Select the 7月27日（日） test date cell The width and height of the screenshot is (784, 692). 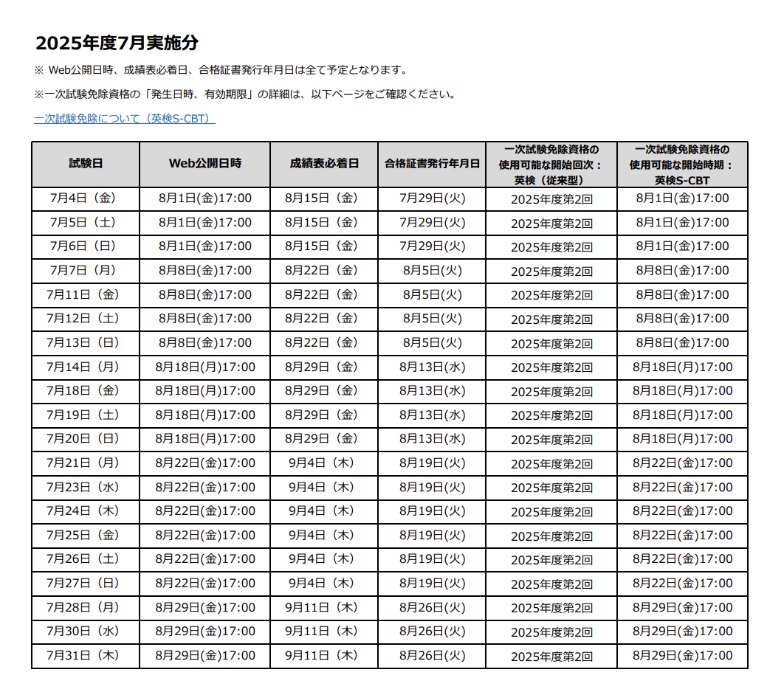[86, 584]
